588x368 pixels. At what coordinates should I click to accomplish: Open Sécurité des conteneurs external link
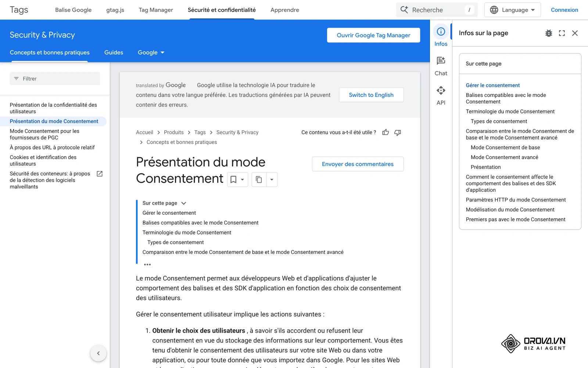(56, 180)
